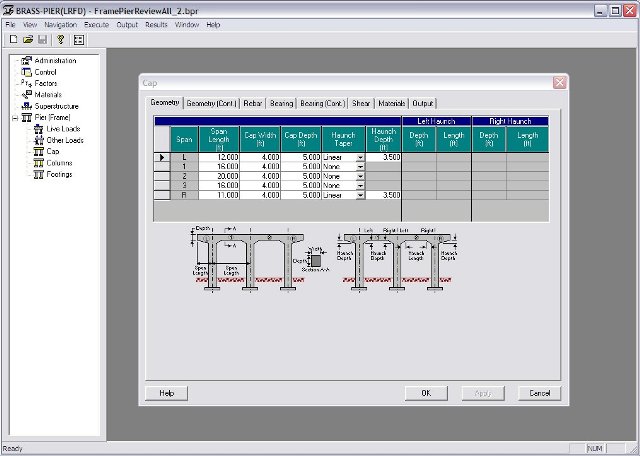Click the Pier (Frame) icon in tree

pyautogui.click(x=27, y=118)
